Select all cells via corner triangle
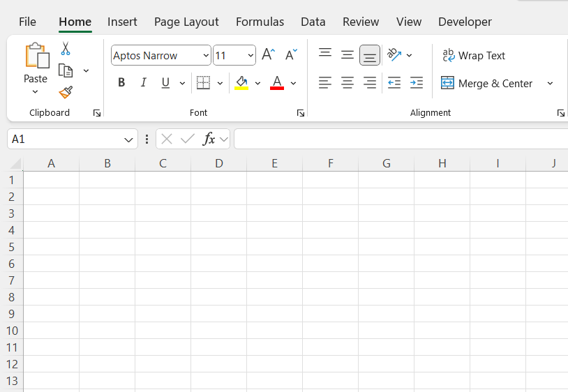This screenshot has width=568, height=392. click(x=15, y=164)
